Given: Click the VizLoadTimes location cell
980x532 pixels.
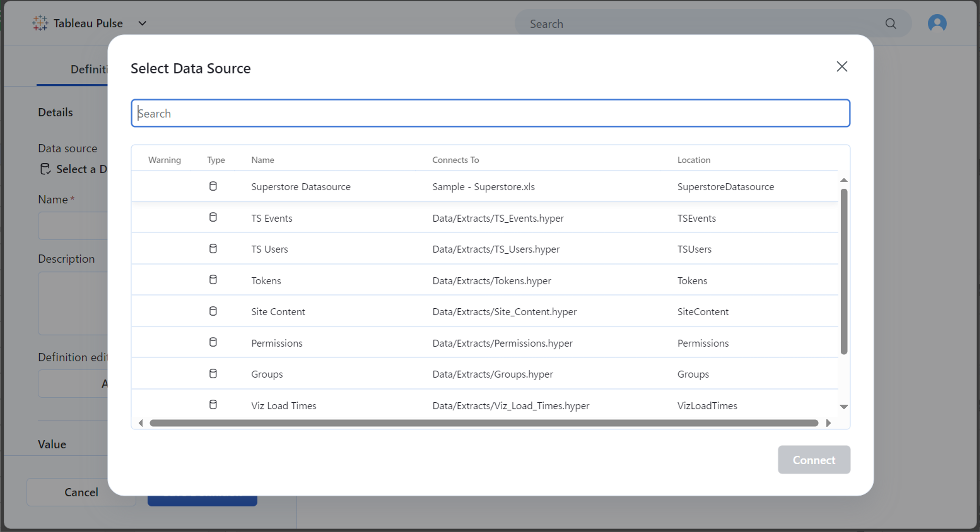Looking at the screenshot, I should (707, 406).
